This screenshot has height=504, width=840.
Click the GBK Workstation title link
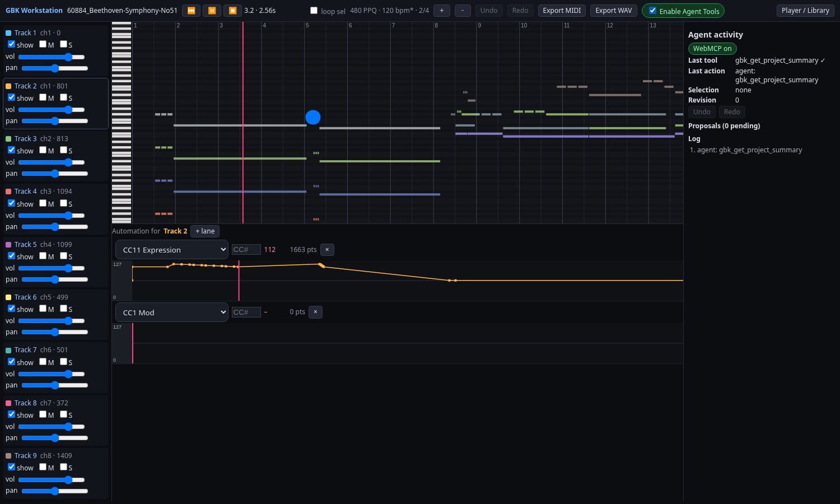click(34, 11)
